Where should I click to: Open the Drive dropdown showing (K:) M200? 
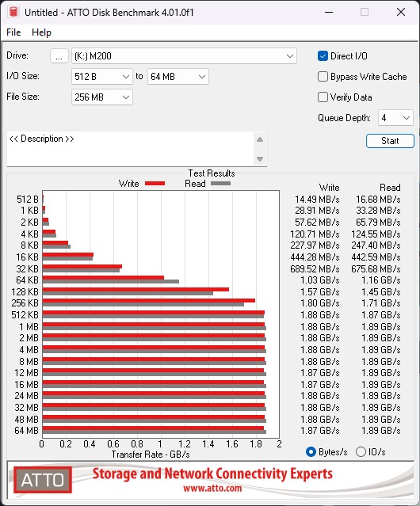click(x=184, y=56)
